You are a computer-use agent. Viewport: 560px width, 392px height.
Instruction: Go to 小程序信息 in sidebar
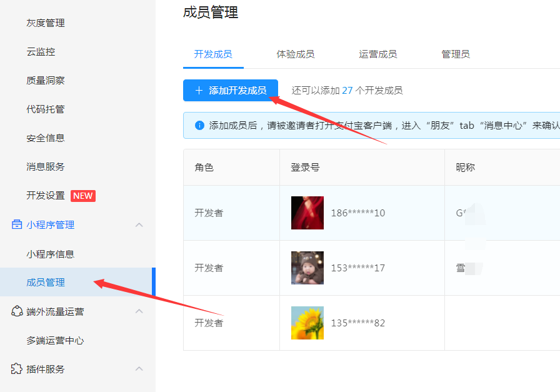click(x=50, y=254)
